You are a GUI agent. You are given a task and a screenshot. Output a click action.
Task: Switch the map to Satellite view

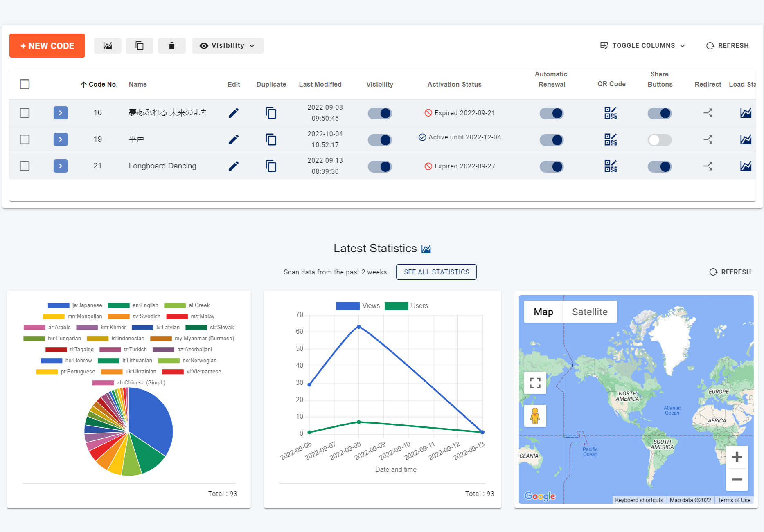click(589, 312)
